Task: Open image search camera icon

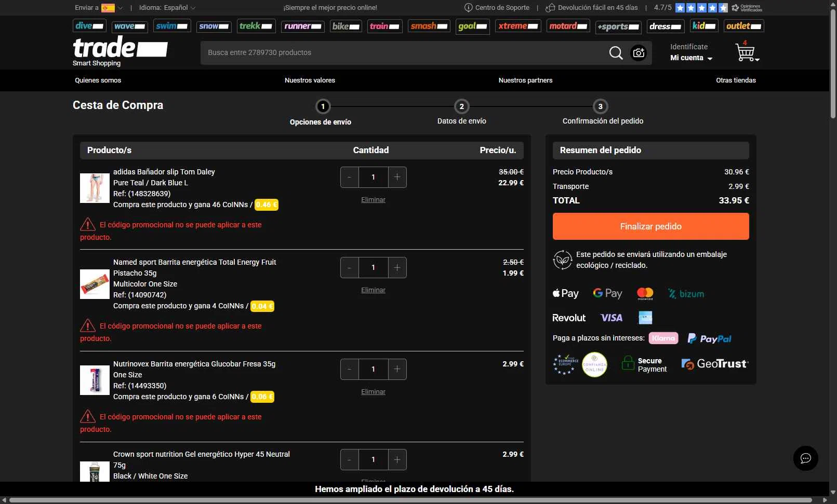Action: (x=639, y=53)
